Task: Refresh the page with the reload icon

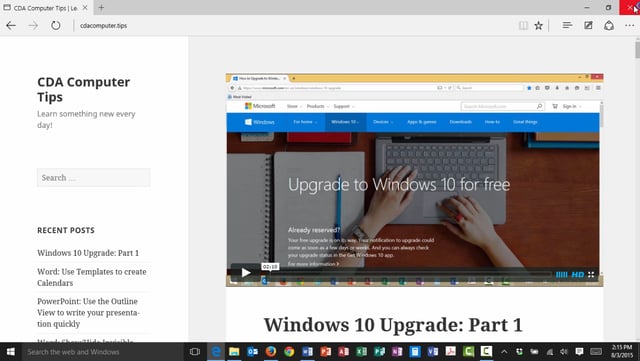Action: tap(56, 25)
